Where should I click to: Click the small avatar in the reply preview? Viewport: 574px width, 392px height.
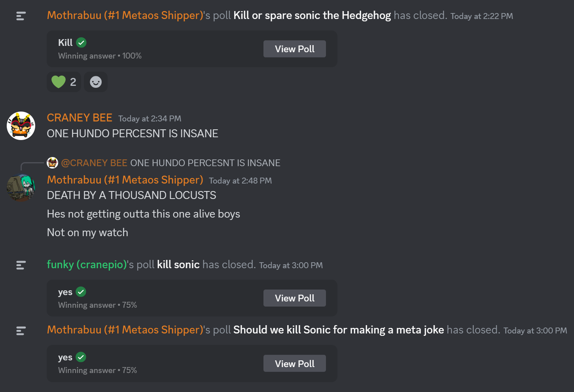coord(52,163)
